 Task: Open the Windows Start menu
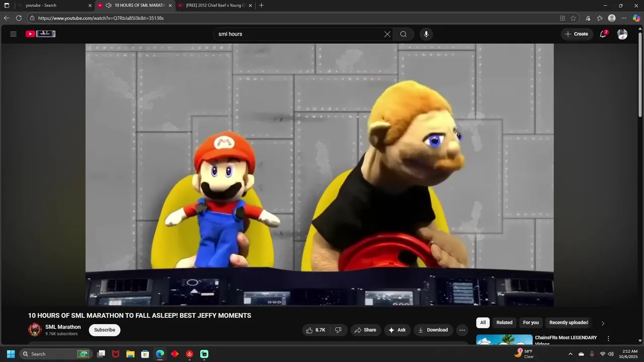tap(11, 354)
